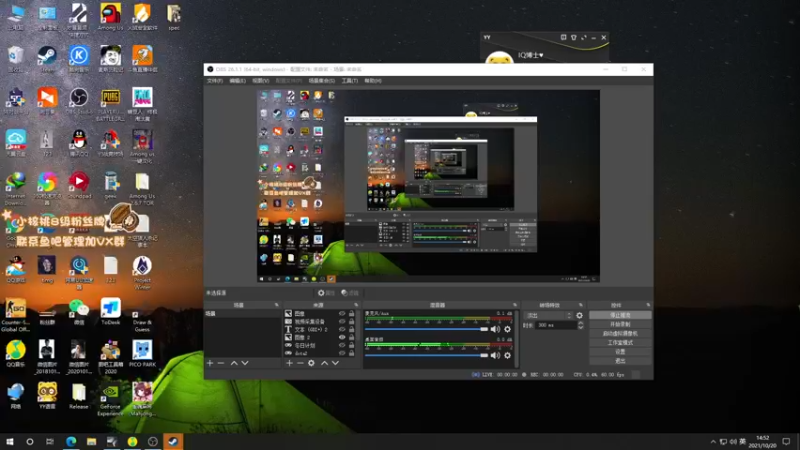Click the 启动虚拟摄像机 virtual camera button
800x450 pixels.
point(620,334)
